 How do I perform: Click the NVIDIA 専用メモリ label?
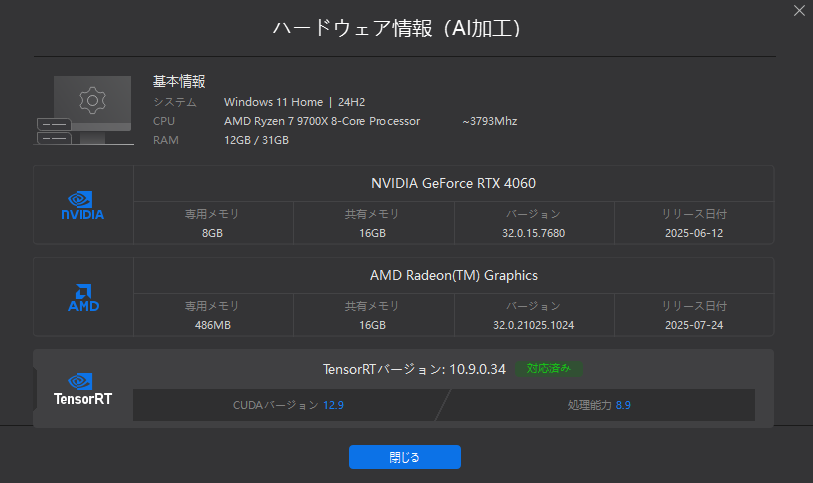[x=212, y=214]
